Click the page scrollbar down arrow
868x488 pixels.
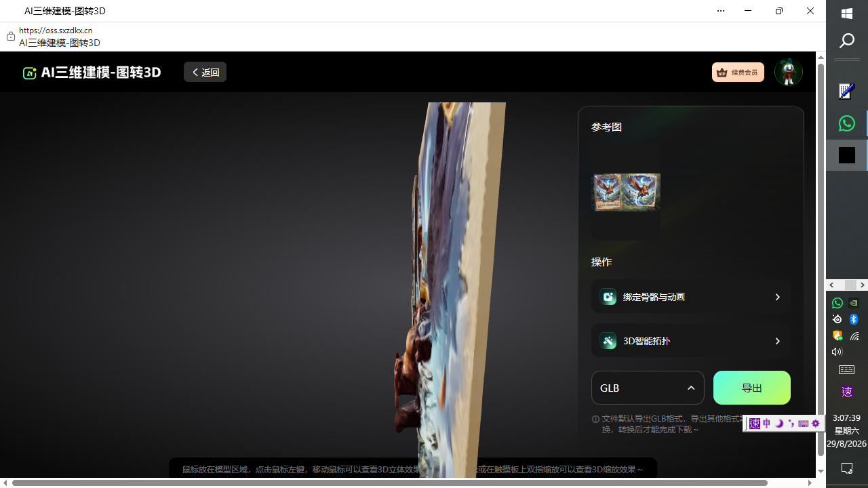[821, 471]
